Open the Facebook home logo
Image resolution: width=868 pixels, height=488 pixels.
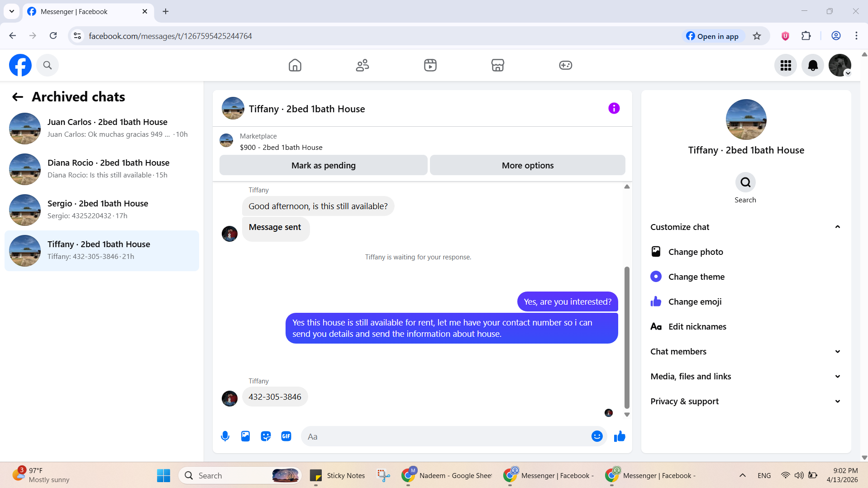click(20, 65)
